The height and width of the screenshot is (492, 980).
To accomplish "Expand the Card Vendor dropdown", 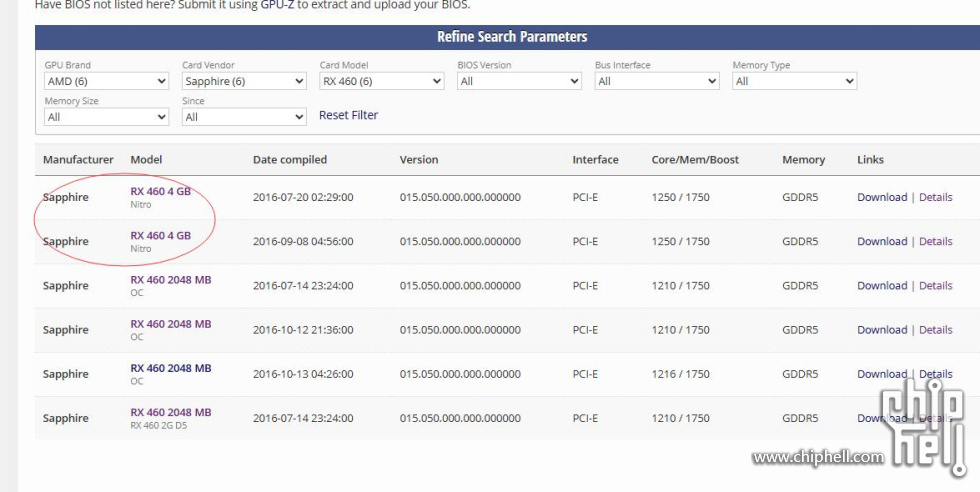I will (x=243, y=82).
